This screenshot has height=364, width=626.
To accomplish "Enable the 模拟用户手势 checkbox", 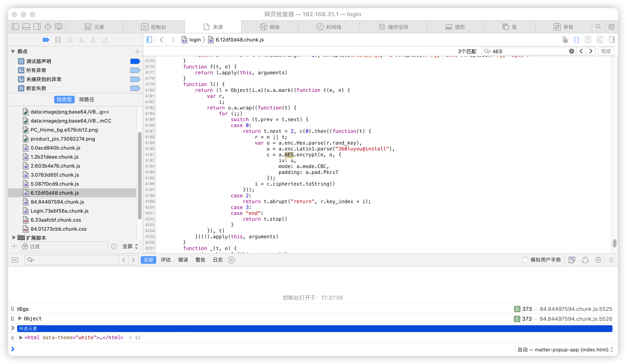I will pos(525,260).
